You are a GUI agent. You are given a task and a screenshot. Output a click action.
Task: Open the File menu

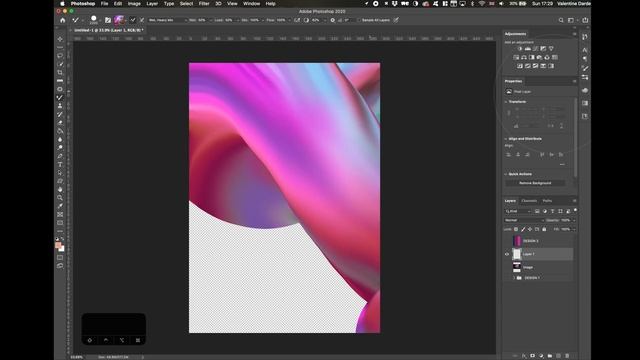(x=104, y=4)
